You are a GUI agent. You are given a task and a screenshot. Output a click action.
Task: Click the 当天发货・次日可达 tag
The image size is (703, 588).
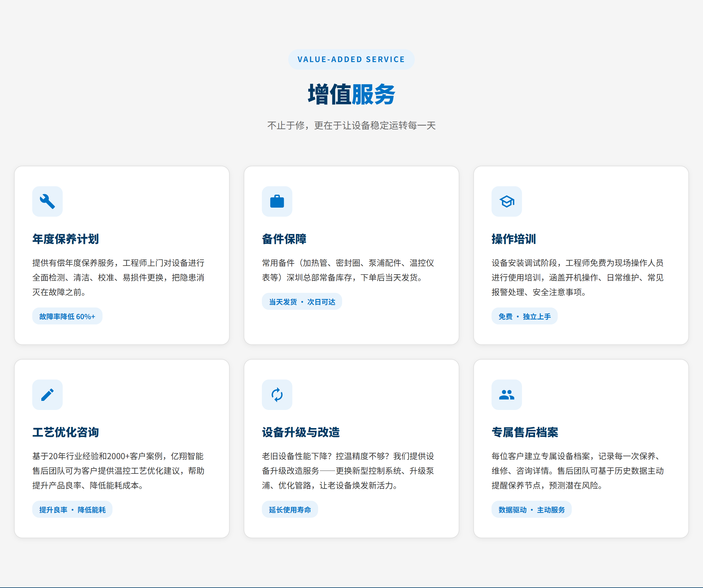(302, 302)
